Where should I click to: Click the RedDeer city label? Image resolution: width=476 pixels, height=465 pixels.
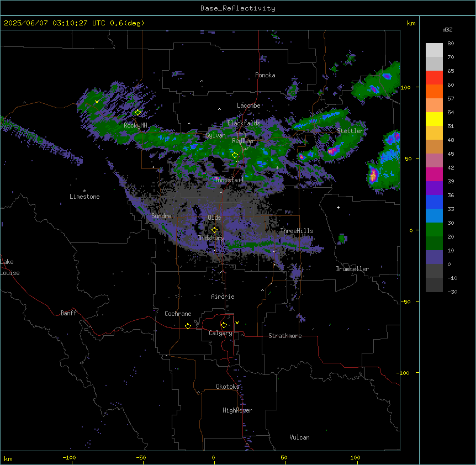pyautogui.click(x=243, y=141)
